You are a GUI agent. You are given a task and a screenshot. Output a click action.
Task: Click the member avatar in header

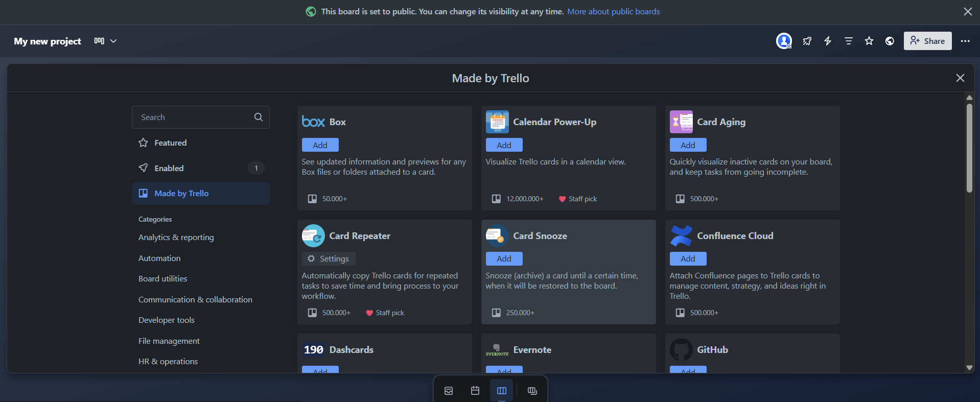point(784,41)
